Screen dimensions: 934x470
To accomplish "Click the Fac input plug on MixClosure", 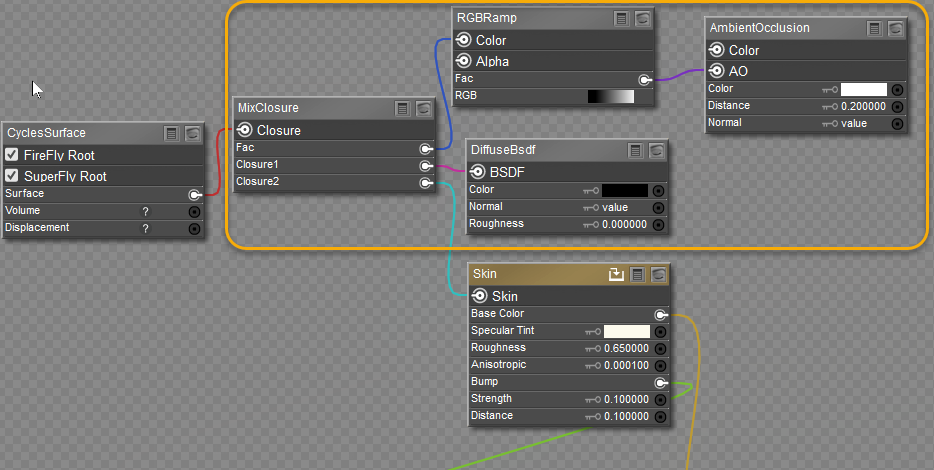I will coord(425,148).
